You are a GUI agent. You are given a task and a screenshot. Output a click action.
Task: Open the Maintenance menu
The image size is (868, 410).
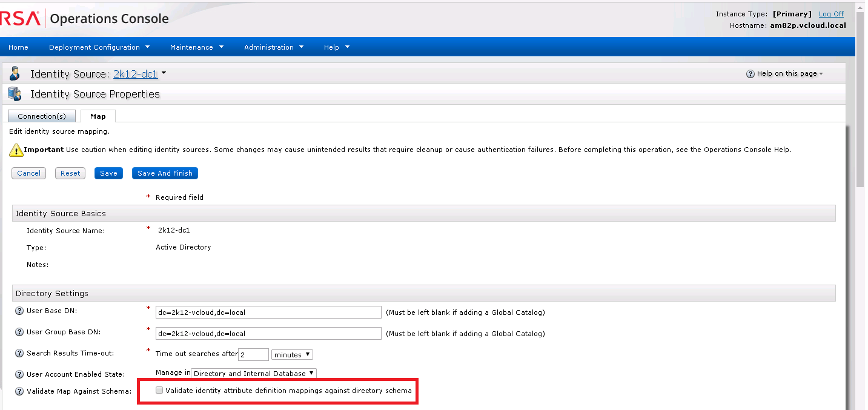click(196, 47)
